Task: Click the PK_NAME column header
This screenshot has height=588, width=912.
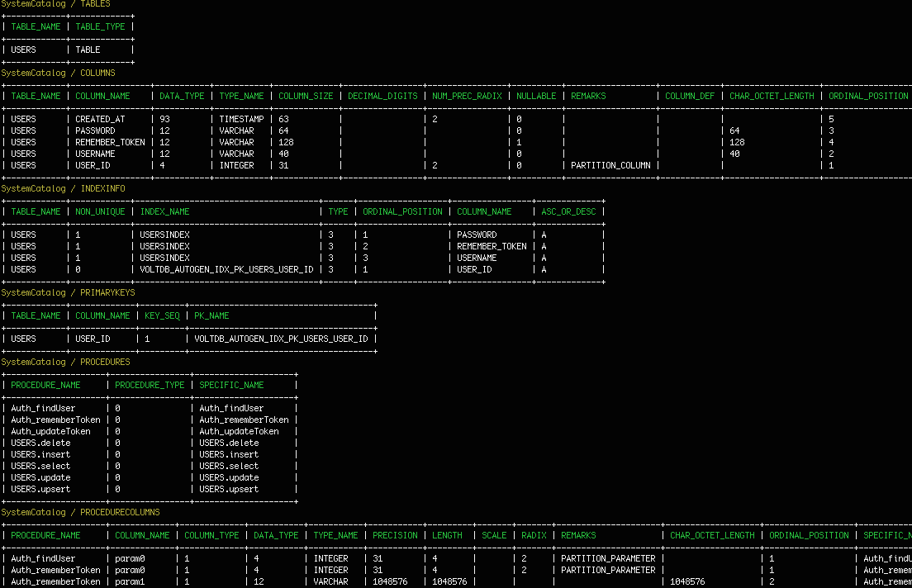Action: click(x=211, y=315)
